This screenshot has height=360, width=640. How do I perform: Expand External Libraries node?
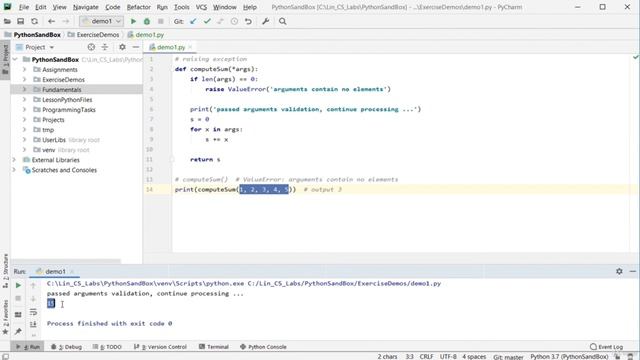14,160
